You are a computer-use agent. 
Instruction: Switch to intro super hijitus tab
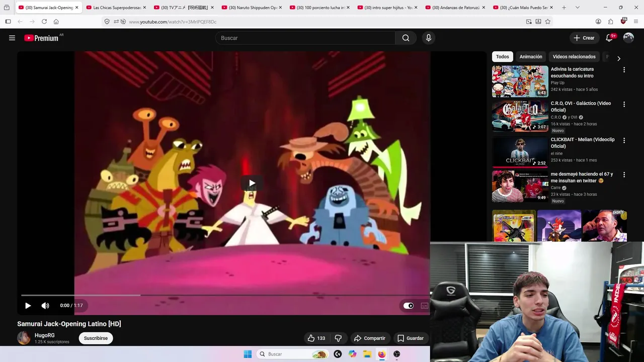point(388,8)
